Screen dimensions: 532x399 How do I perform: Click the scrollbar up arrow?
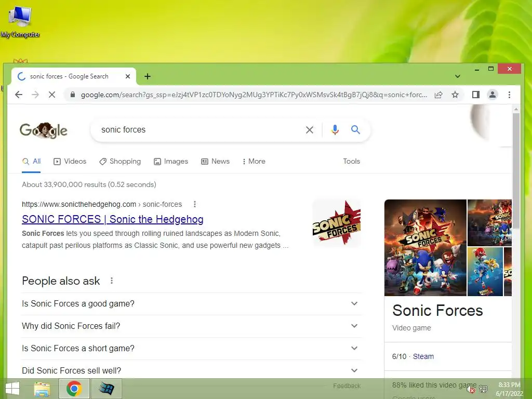tap(516, 109)
